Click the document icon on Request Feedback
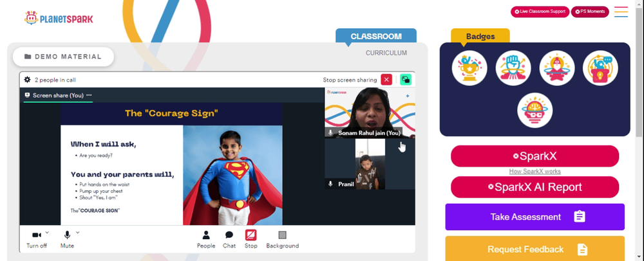Screen dimensions: 644x261 pos(582,249)
